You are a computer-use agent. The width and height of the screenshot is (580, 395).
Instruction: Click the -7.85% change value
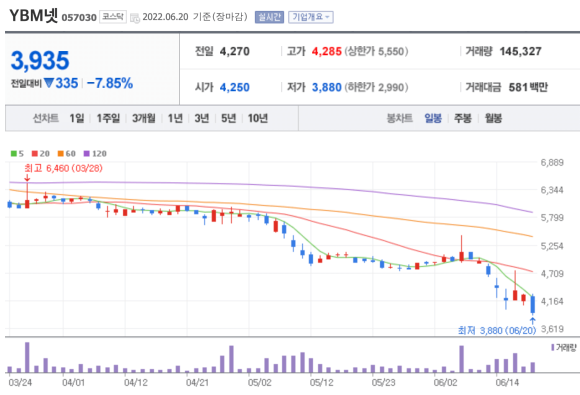click(110, 83)
